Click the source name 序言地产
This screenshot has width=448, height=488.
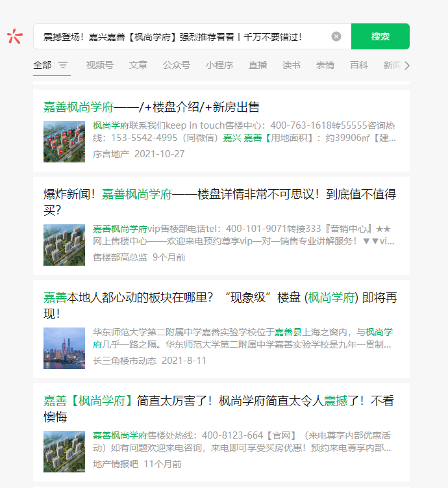pyautogui.click(x=111, y=154)
